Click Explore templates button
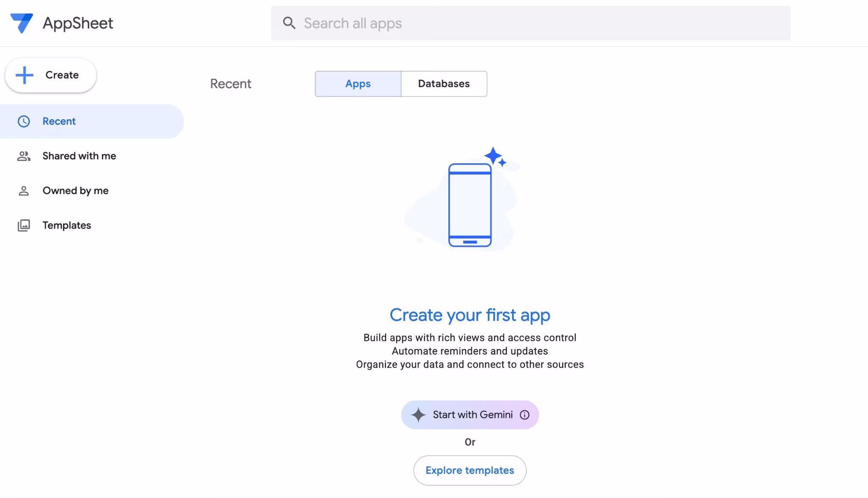Screen dimensions: 868x498 (x=470, y=470)
